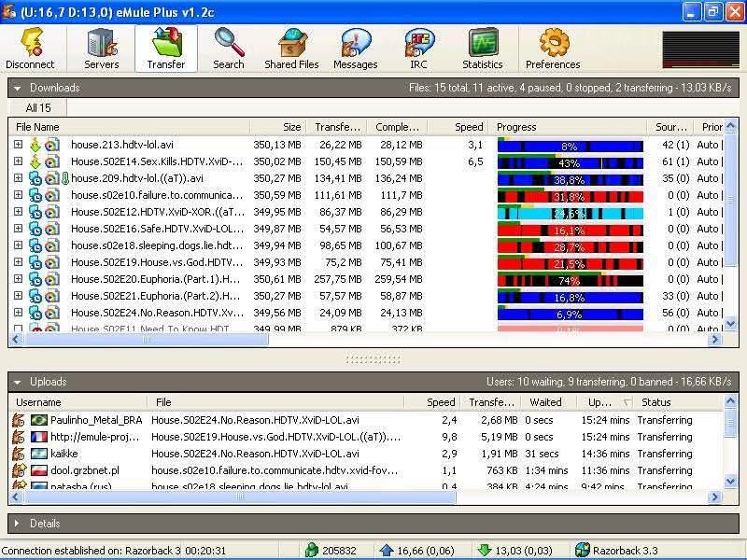
Task: Expand house.209.hdtv-lol.((aT)).avi sources
Action: point(18,177)
